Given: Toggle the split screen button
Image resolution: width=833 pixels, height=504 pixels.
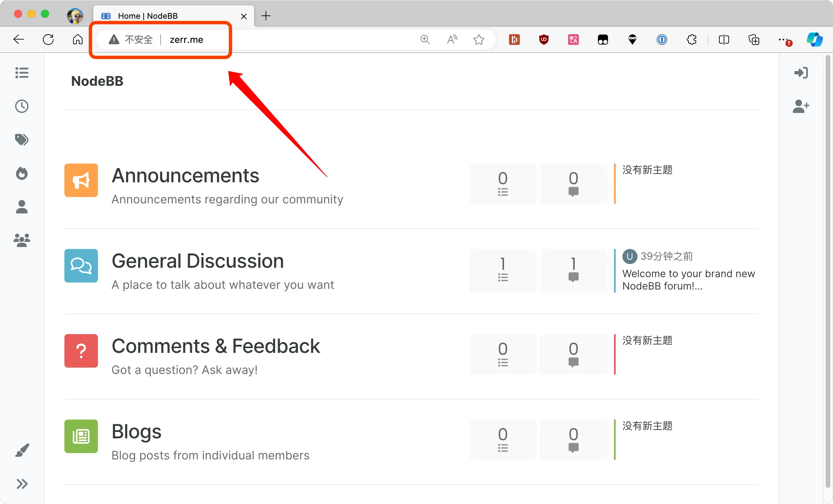Looking at the screenshot, I should coord(724,40).
